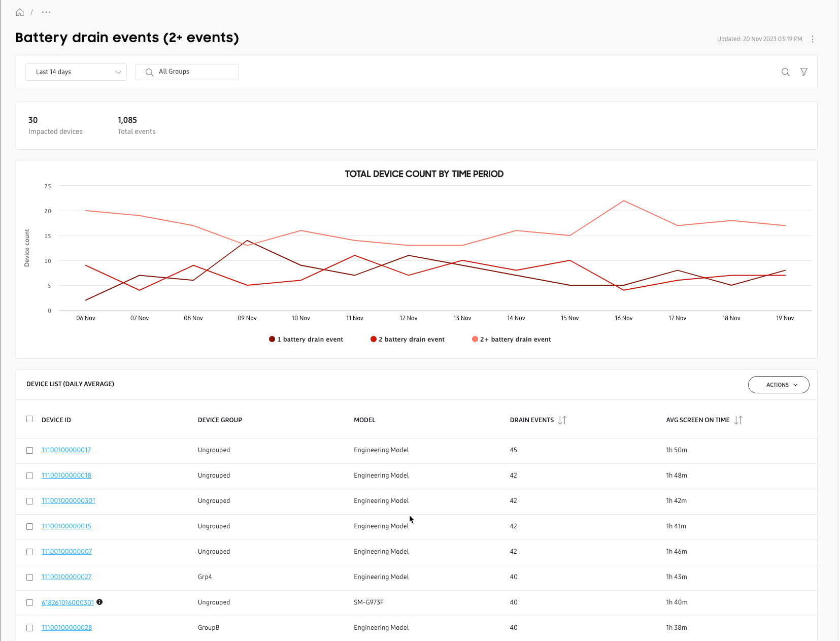Screen dimensions: 840x641
Task: Click the 19 Nov axis label
Action: 785,318
